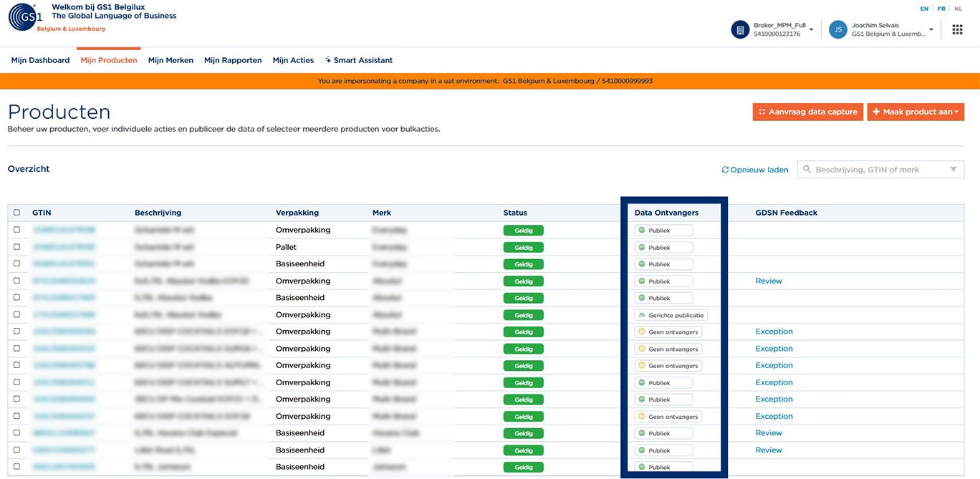Reload the overview with Opnieuw laden

click(755, 170)
